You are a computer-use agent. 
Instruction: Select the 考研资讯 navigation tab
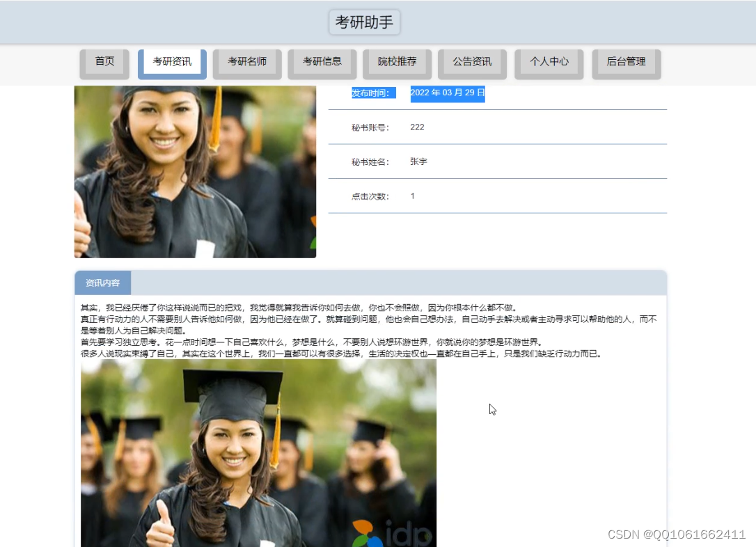(x=172, y=63)
